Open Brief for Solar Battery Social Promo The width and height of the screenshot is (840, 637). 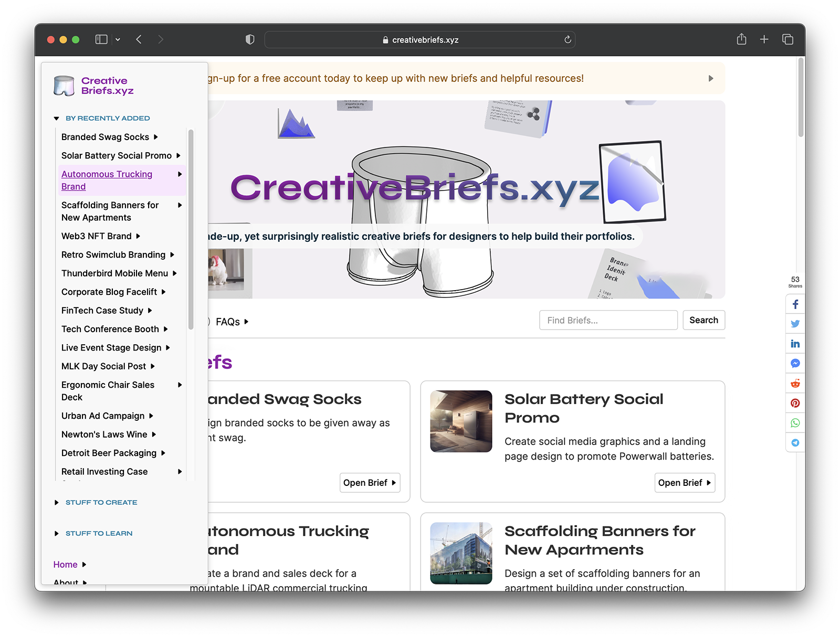pos(685,483)
